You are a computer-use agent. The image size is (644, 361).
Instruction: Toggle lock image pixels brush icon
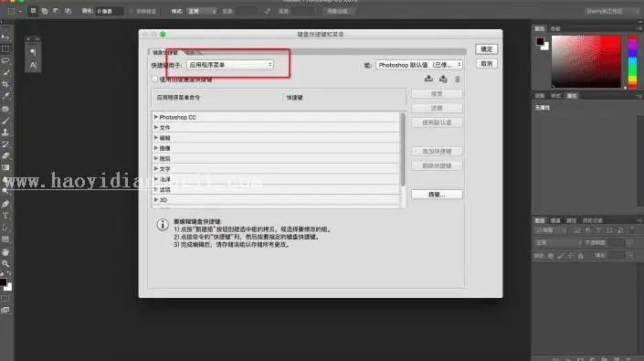[561, 256]
